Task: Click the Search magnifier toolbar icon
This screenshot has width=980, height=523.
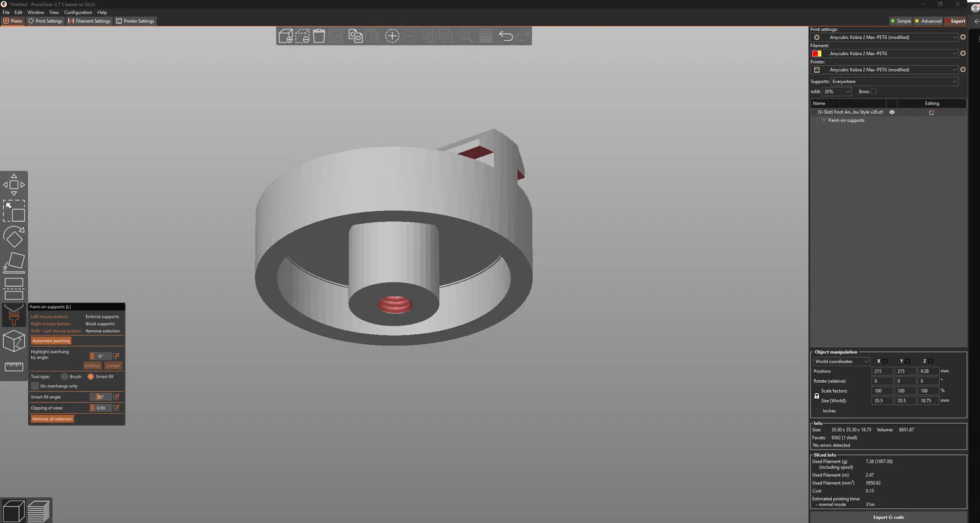Action: click(x=466, y=36)
